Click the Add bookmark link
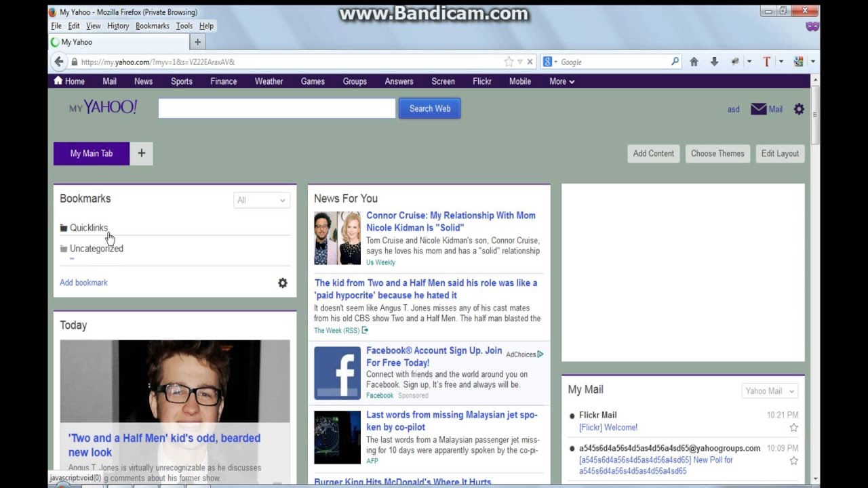The image size is (868, 488). point(83,283)
